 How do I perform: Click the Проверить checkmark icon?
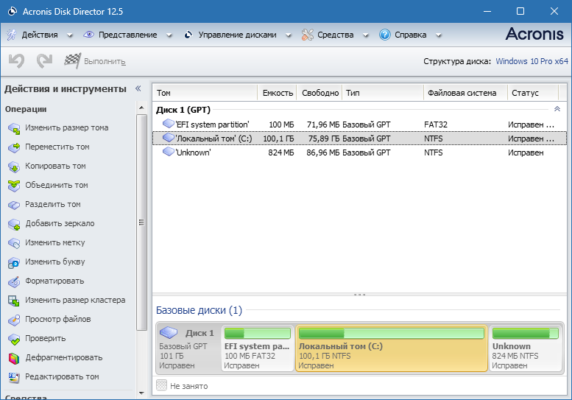(14, 339)
